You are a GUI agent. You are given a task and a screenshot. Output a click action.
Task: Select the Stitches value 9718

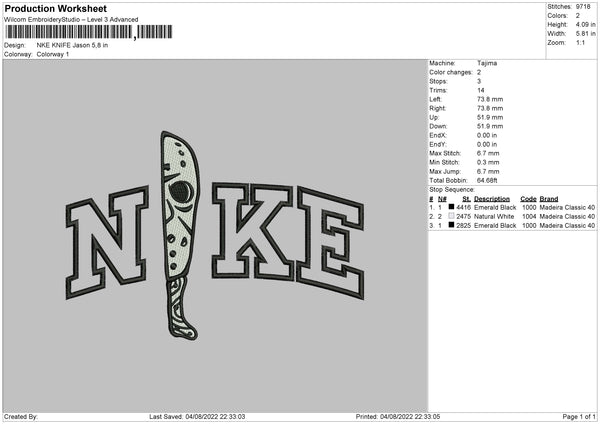pyautogui.click(x=583, y=7)
